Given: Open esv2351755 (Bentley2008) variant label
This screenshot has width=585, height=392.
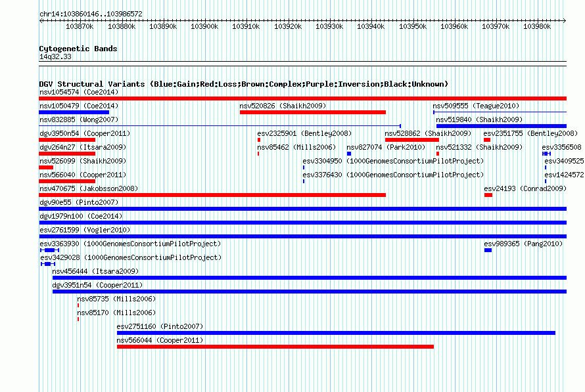Looking at the screenshot, I should click(530, 133).
